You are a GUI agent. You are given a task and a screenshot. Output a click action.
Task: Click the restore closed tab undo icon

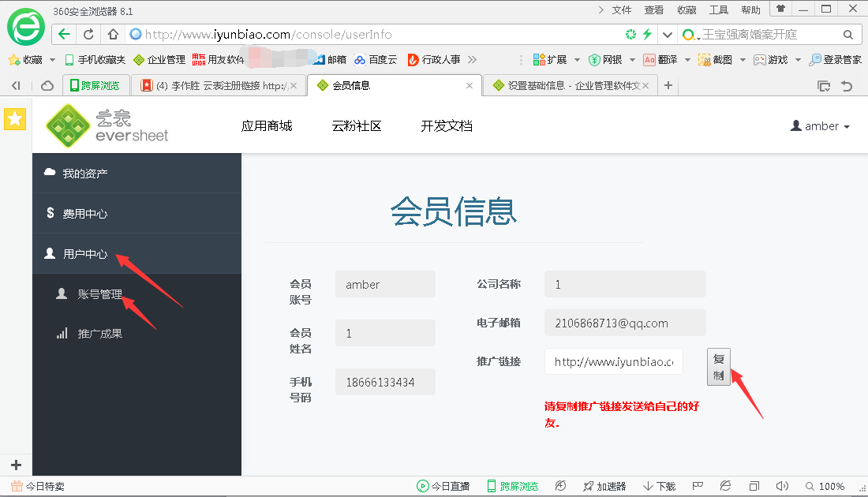[847, 86]
